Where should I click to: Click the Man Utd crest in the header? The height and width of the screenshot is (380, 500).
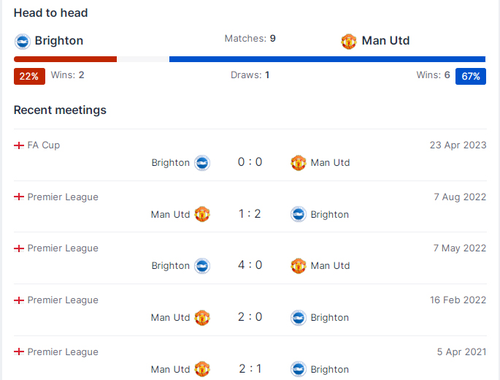pyautogui.click(x=349, y=41)
